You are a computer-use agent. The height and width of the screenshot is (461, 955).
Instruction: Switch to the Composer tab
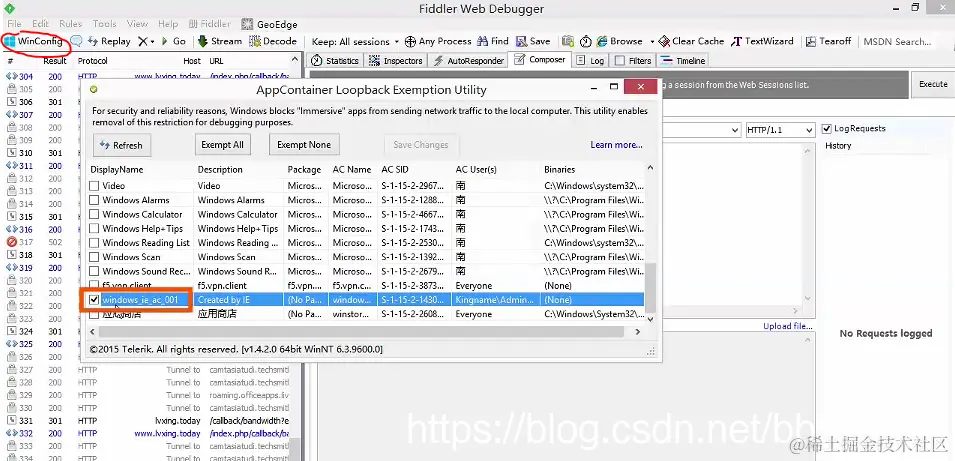click(540, 60)
